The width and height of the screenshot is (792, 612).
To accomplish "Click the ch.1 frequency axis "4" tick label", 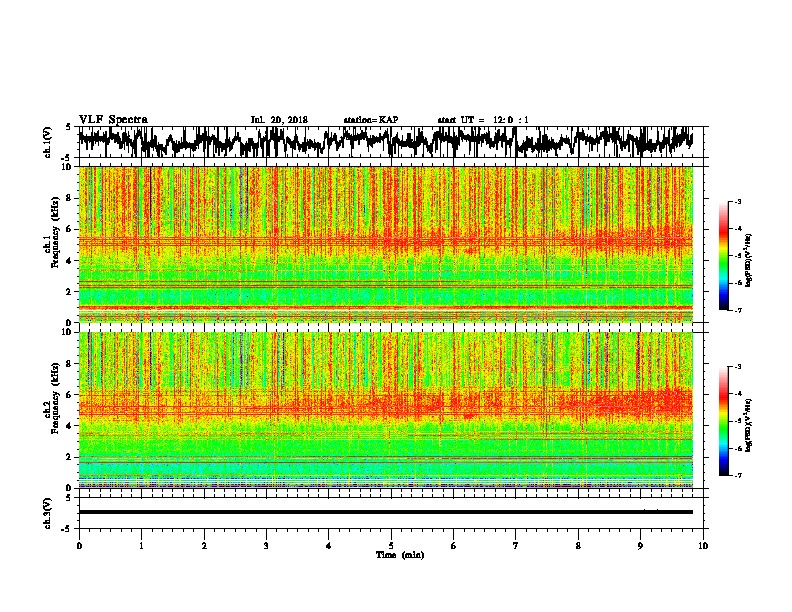I will click(71, 261).
